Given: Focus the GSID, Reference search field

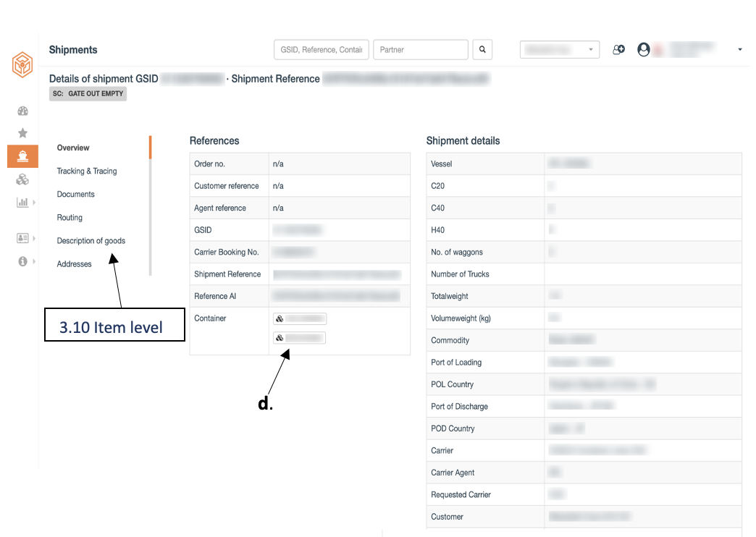Looking at the screenshot, I should 322,50.
